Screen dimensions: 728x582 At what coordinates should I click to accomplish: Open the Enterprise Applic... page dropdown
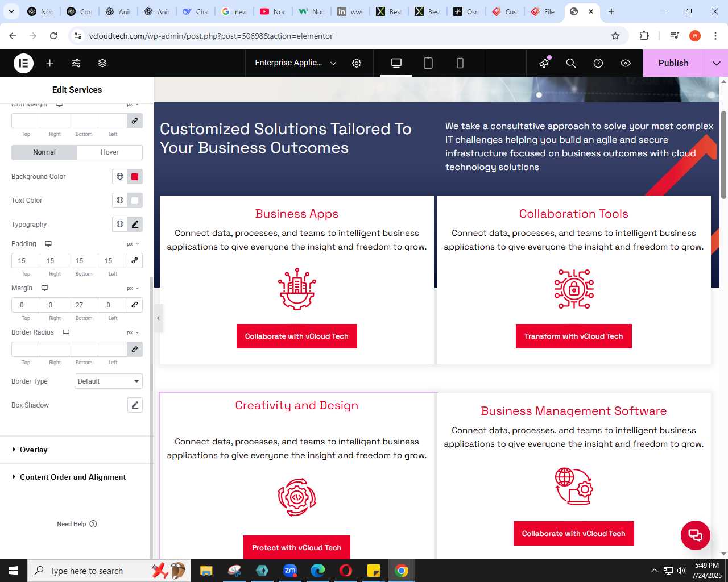click(296, 63)
